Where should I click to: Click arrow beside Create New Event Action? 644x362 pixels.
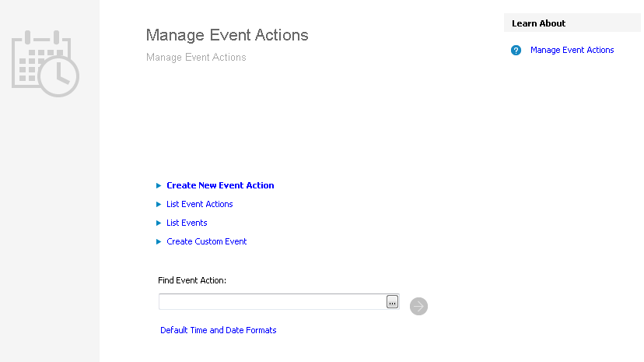click(x=159, y=186)
